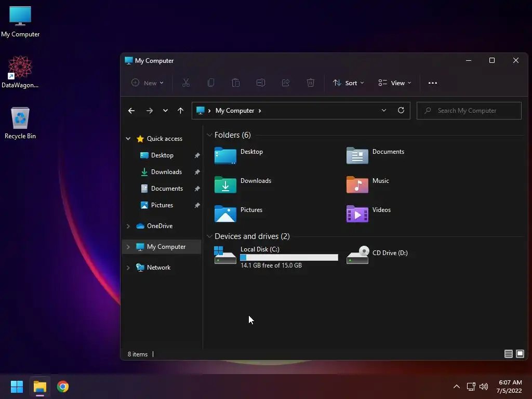Expand My Computer tree node
The height and width of the screenshot is (399, 532).
(x=128, y=247)
